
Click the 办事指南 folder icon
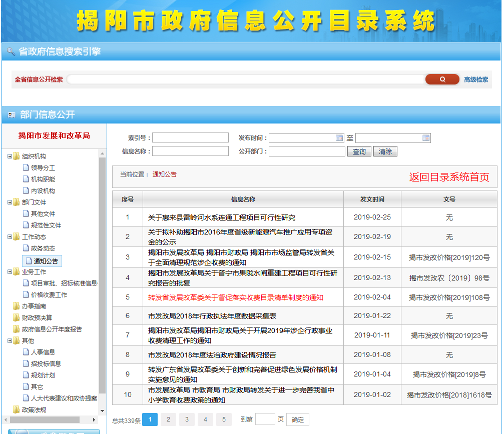[x=17, y=306]
